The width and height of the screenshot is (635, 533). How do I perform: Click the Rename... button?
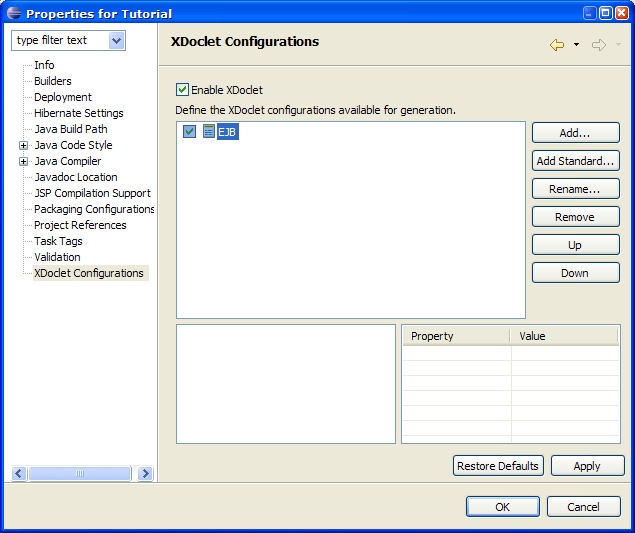pyautogui.click(x=575, y=189)
